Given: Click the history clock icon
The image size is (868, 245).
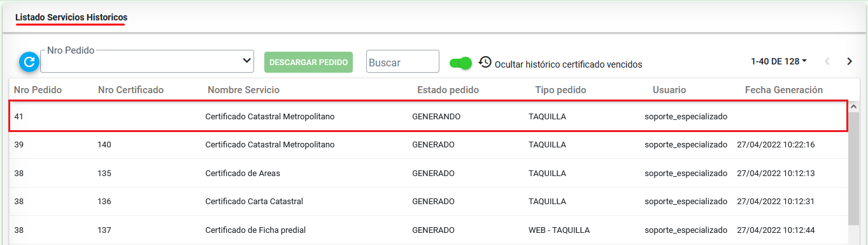Looking at the screenshot, I should (x=485, y=62).
